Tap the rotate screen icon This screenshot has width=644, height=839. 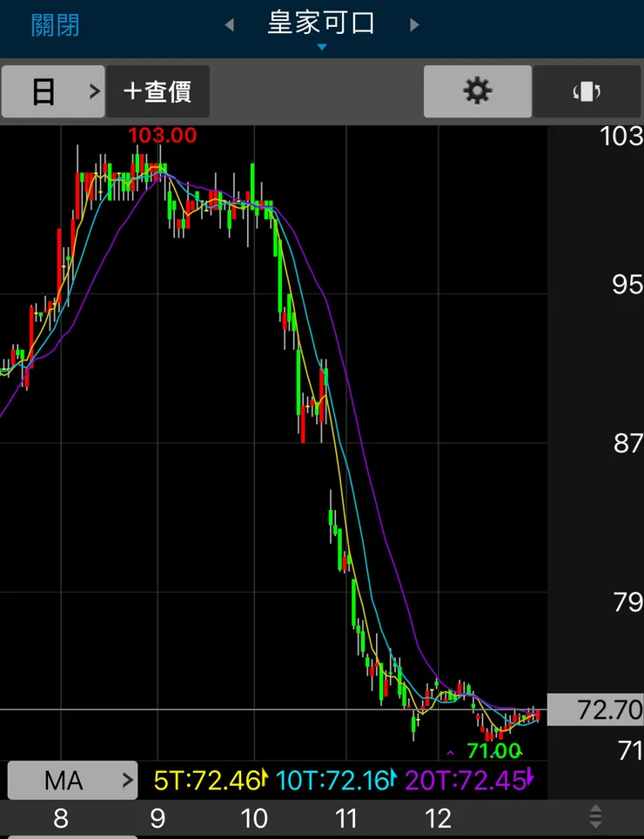tap(587, 91)
